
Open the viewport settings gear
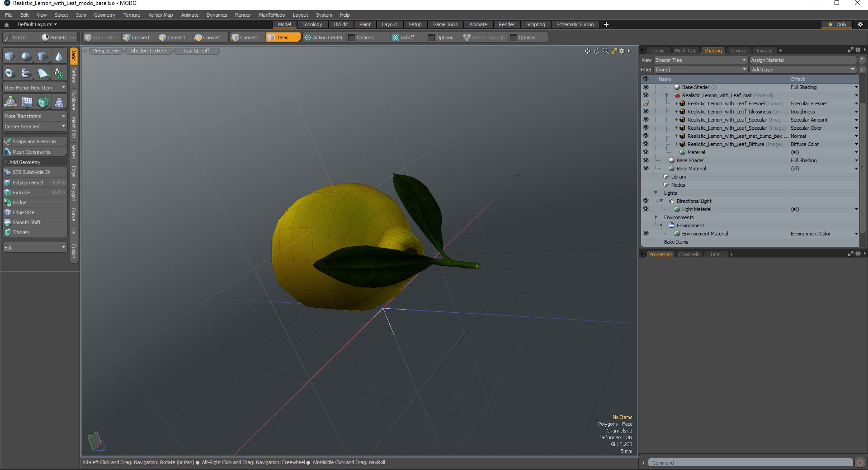click(x=622, y=51)
